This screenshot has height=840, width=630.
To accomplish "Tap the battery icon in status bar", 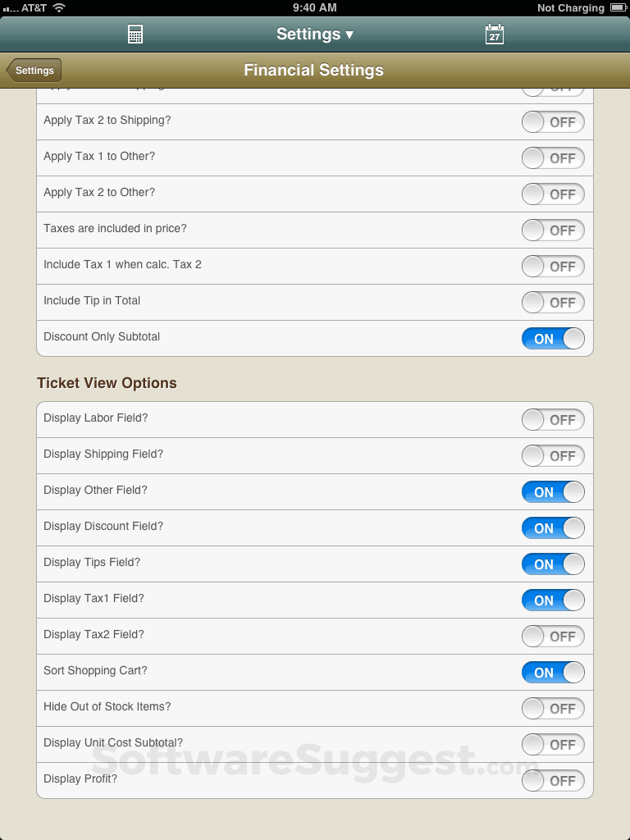I will click(618, 7).
